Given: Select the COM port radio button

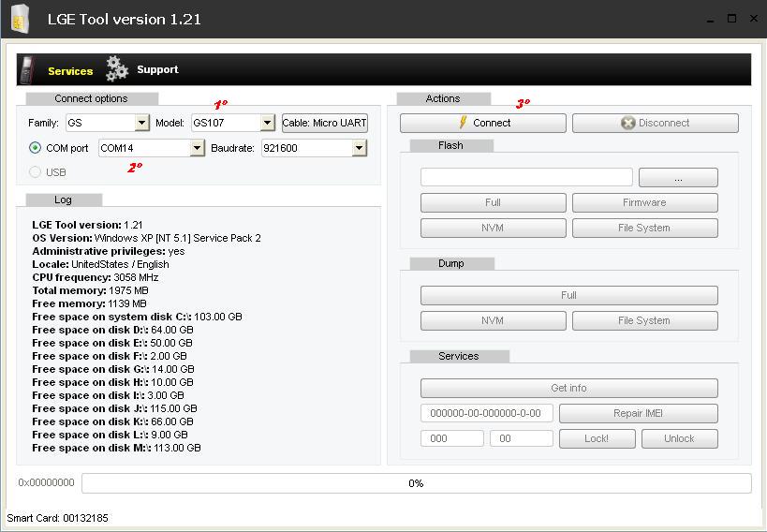Looking at the screenshot, I should (x=35, y=148).
